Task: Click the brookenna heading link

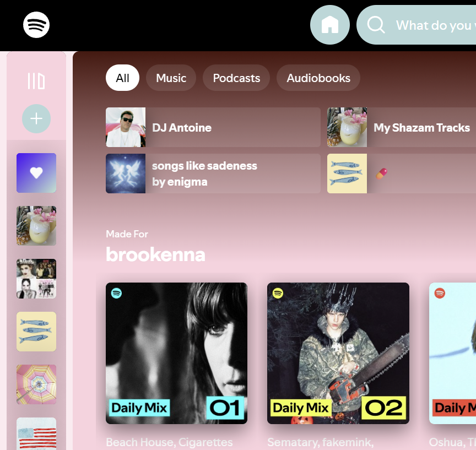Action: tap(155, 254)
